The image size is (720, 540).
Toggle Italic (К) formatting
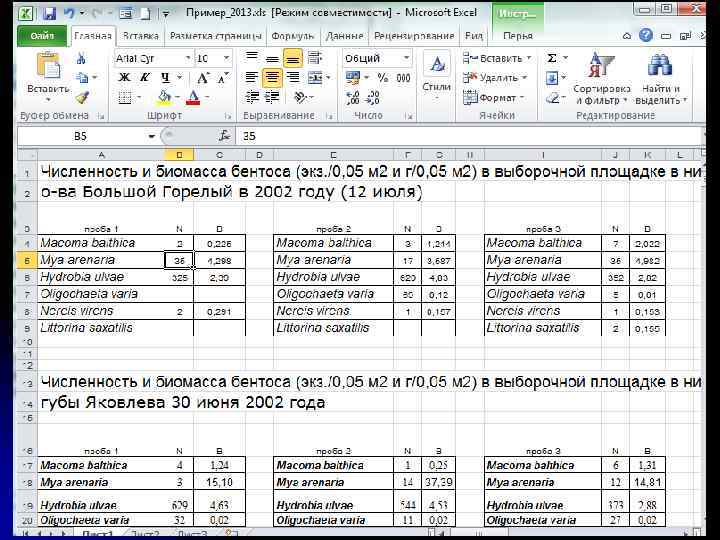145,78
